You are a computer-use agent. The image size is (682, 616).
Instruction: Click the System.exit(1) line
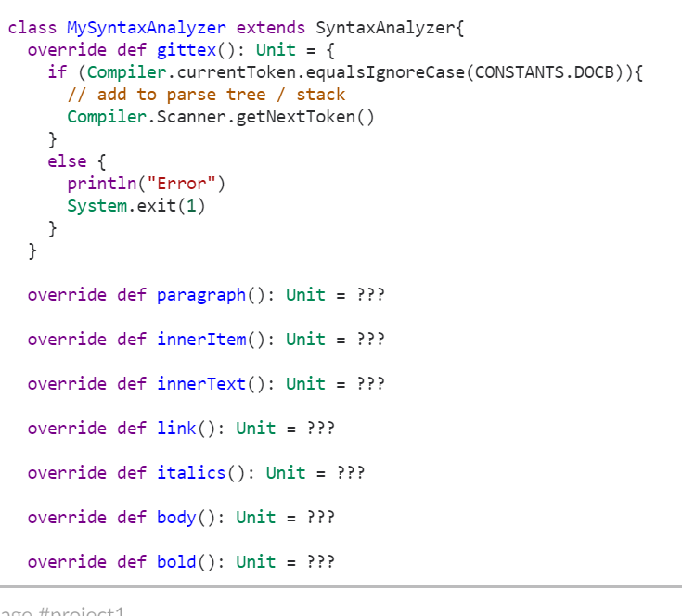pos(136,206)
